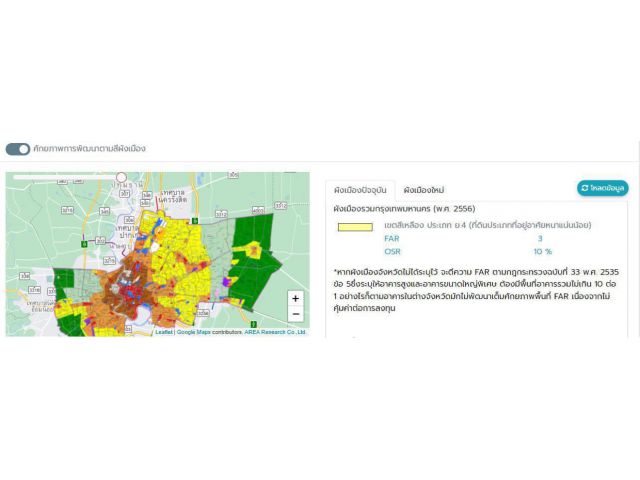
Task: Zoom out on the zoning map
Action: pyautogui.click(x=295, y=314)
